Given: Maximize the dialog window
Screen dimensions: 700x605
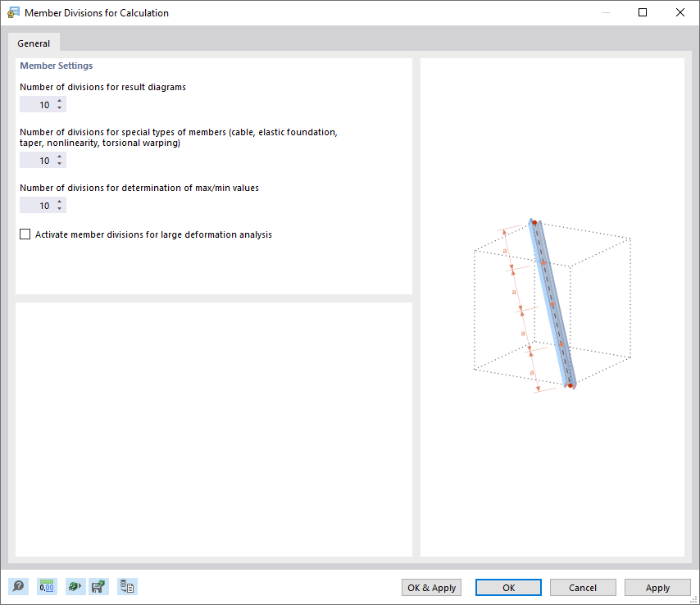Looking at the screenshot, I should [x=643, y=12].
